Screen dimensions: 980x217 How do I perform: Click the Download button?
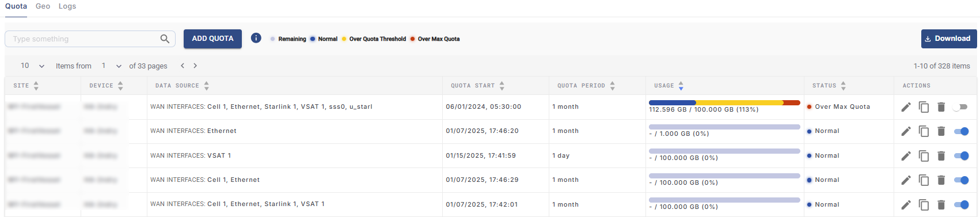pos(948,39)
